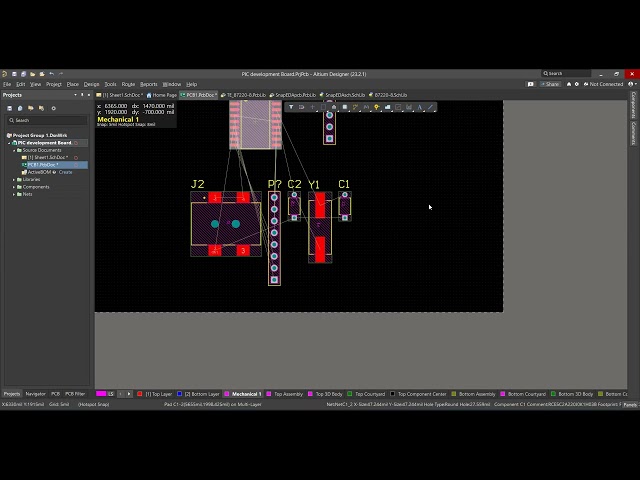
Task: Click the Place dimension icon
Action: tap(409, 107)
